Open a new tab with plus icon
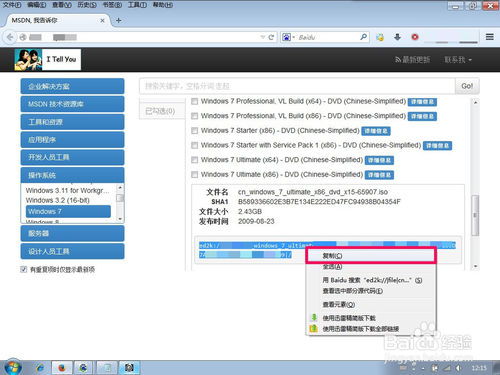Image resolution: width=500 pixels, height=375 pixels. 118,20
